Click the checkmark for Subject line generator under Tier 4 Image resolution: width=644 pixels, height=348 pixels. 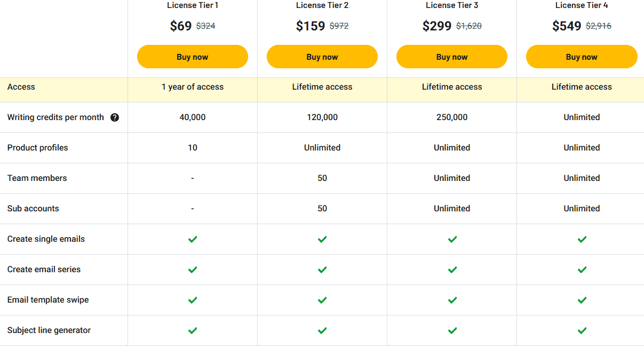[582, 330]
